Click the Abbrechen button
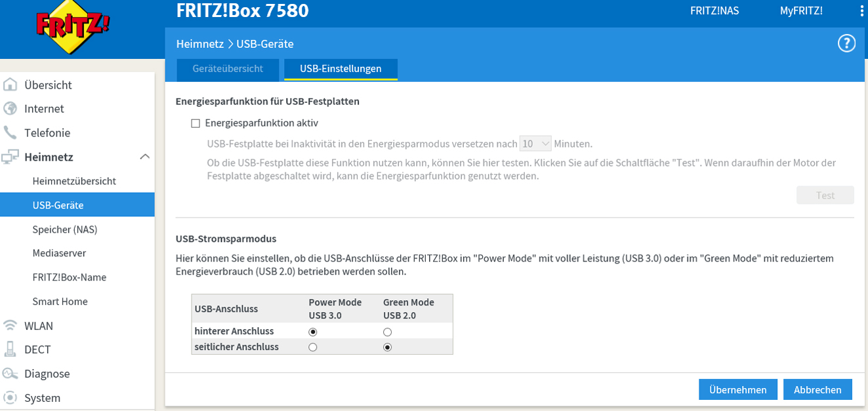Image resolution: width=868 pixels, height=411 pixels. tap(817, 389)
